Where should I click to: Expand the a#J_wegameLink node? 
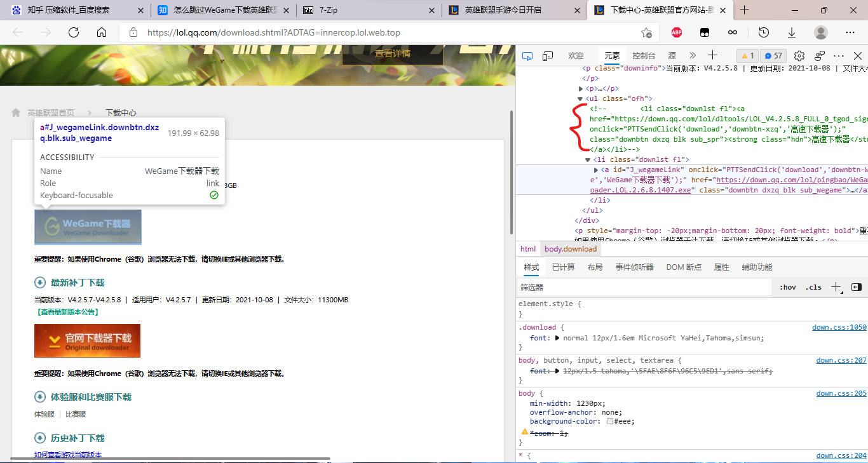click(x=595, y=170)
